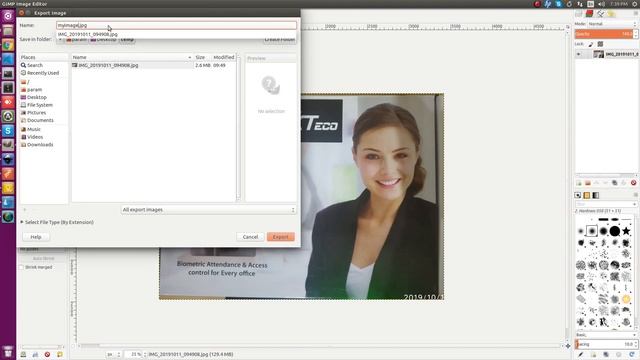This screenshot has width=640, height=360.
Task: Open the All export images filter dropdown
Action: pyautogui.click(x=208, y=210)
